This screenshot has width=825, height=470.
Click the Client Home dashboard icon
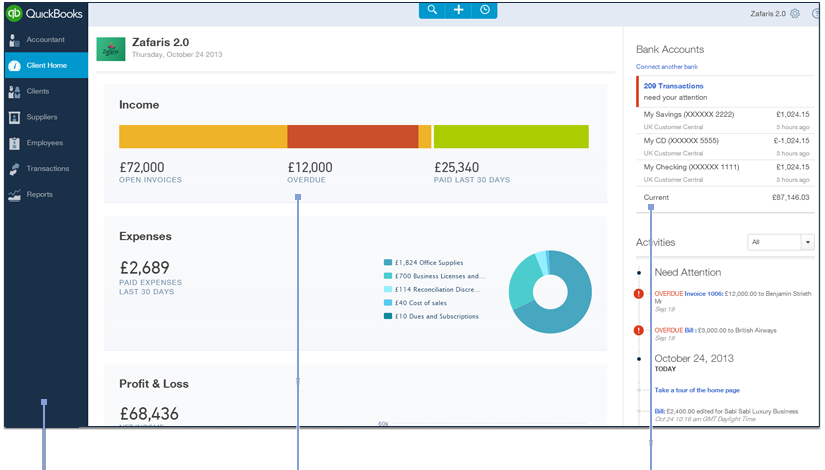(x=15, y=66)
